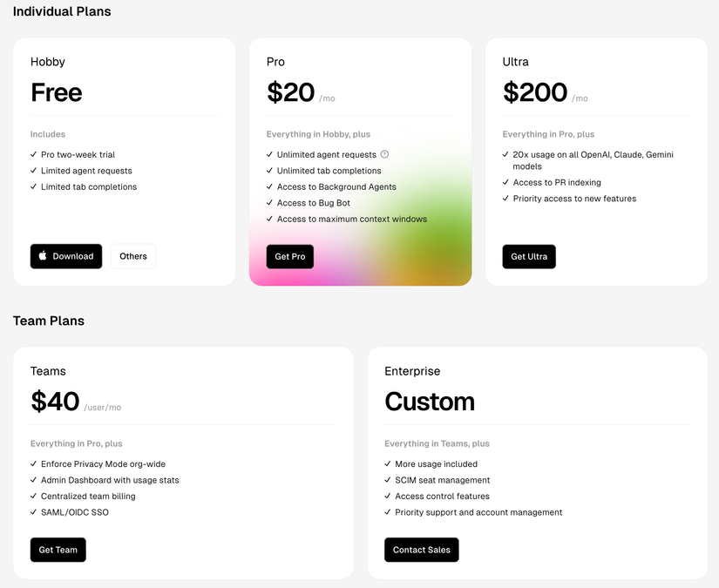This screenshot has width=719, height=588.
Task: Click the Access to Background Agents feature text
Action: [x=336, y=186]
